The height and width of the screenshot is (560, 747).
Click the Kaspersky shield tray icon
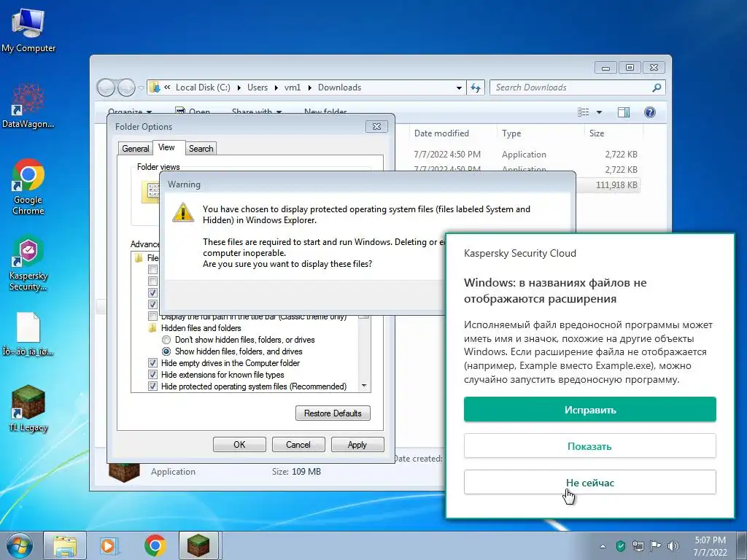point(620,545)
